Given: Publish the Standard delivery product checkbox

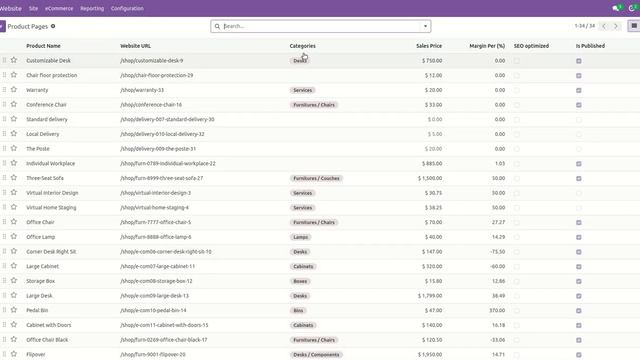Looking at the screenshot, I should [579, 120].
